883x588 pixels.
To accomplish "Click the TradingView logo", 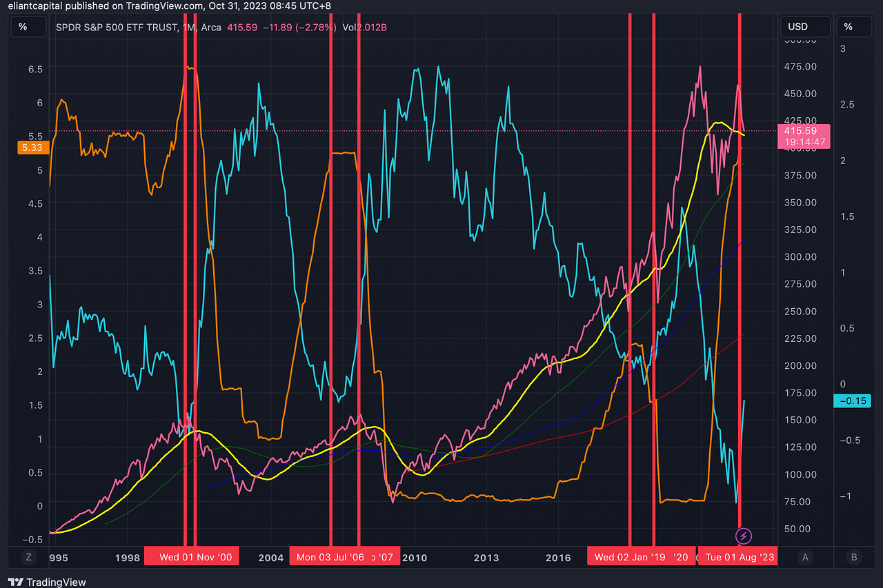I will [46, 582].
